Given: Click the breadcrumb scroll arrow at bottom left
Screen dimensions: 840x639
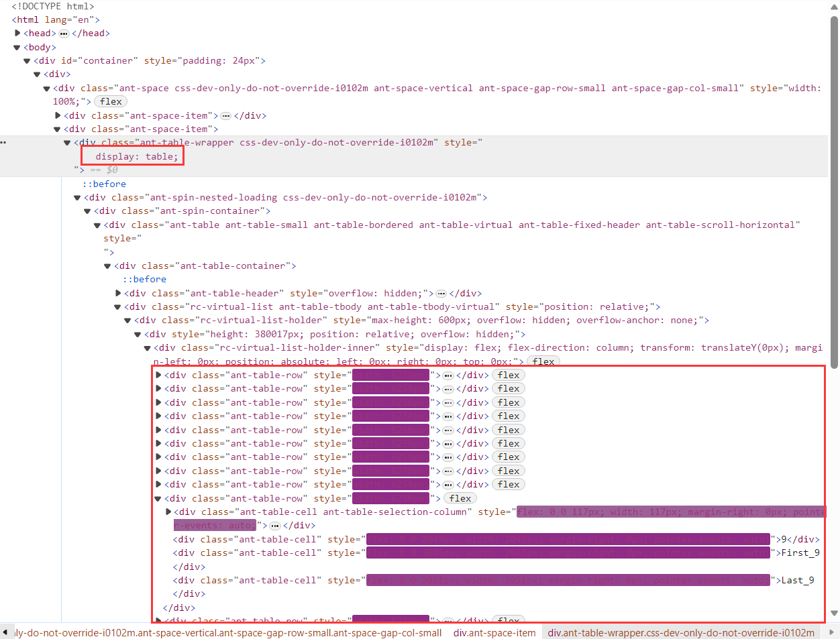Looking at the screenshot, I should point(5,632).
